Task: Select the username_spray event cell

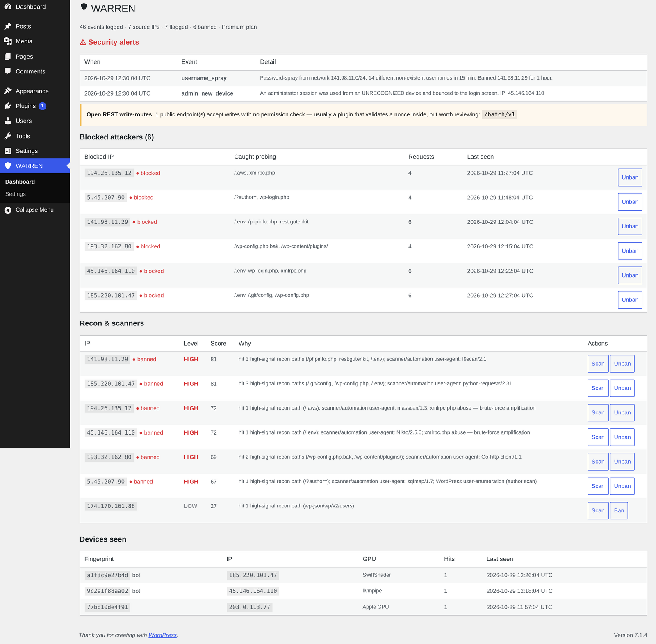Action: (x=204, y=78)
